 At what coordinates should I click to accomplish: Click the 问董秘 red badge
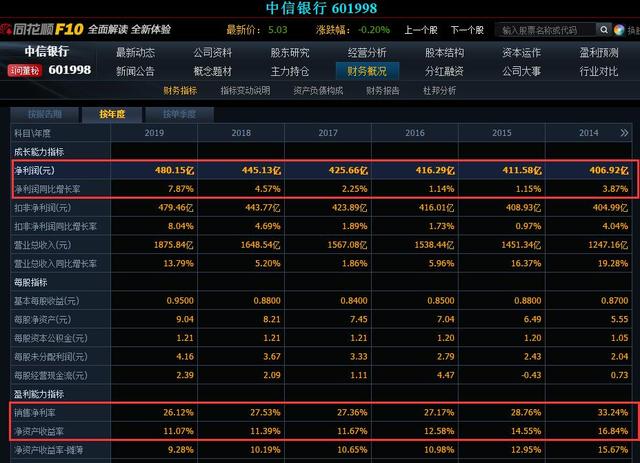(x=24, y=71)
